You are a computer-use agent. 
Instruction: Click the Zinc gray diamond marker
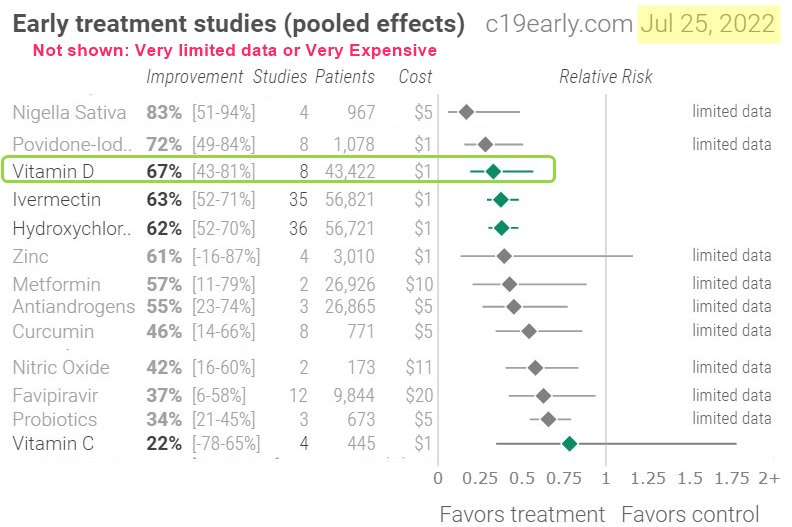coord(504,257)
